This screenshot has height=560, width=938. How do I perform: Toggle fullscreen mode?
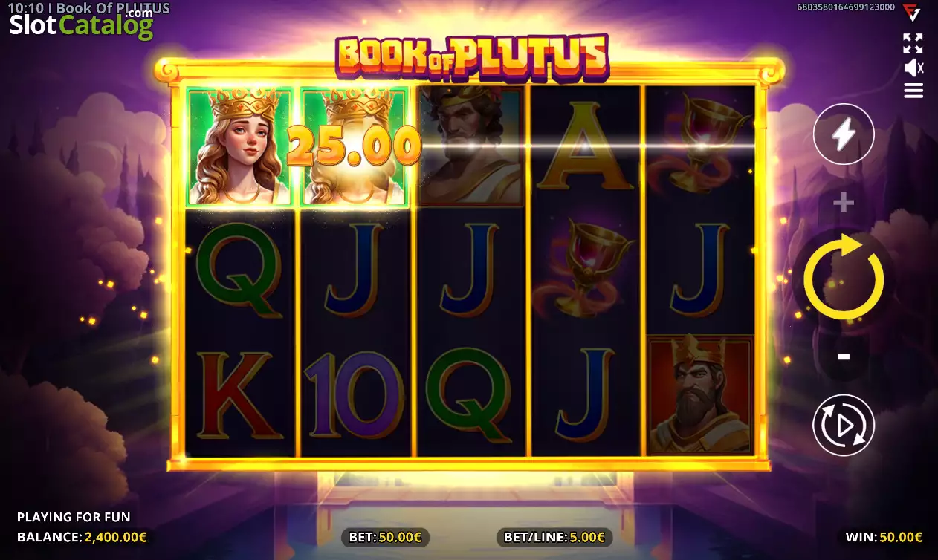[x=913, y=43]
